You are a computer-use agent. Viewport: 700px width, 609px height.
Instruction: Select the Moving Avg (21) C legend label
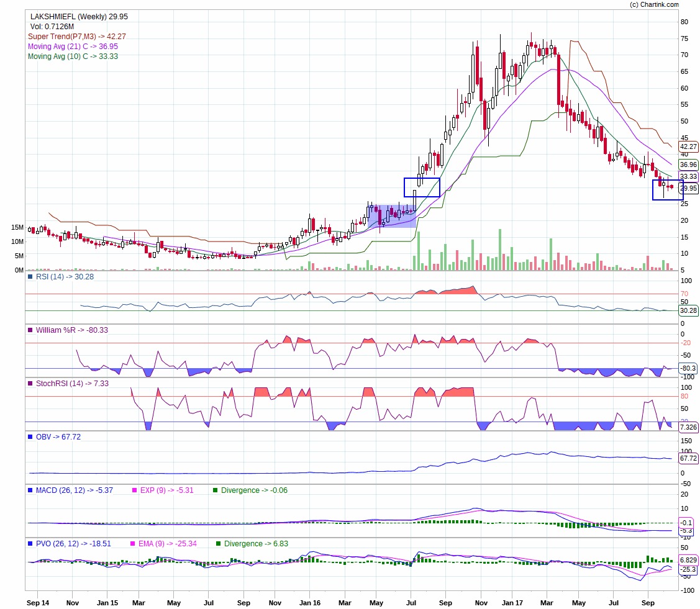click(73, 47)
